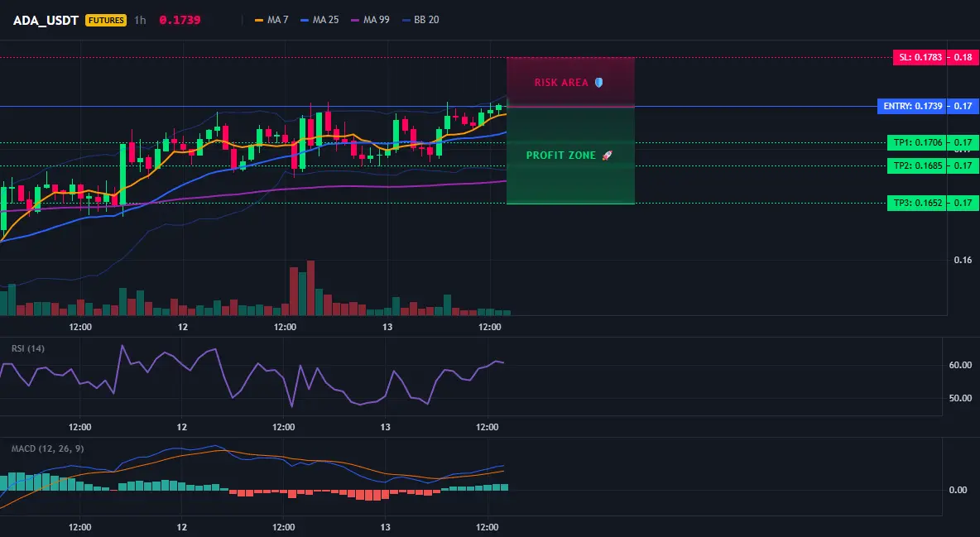Image resolution: width=980 pixels, height=537 pixels.
Task: Click the TP1: 0.1706 target label
Action: [x=917, y=142]
